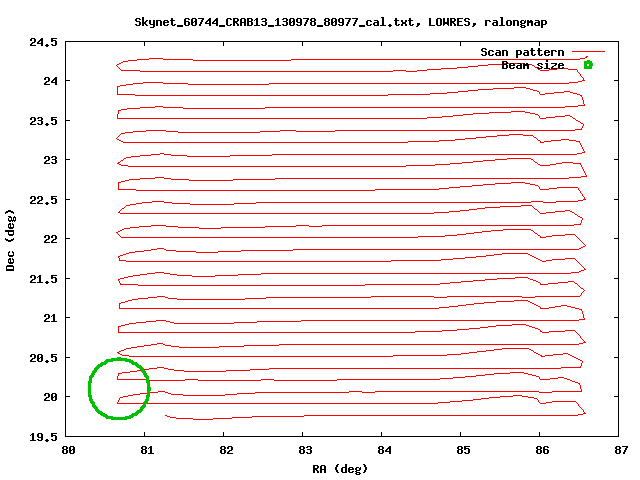Click the red scan pattern legend line

pyautogui.click(x=588, y=52)
